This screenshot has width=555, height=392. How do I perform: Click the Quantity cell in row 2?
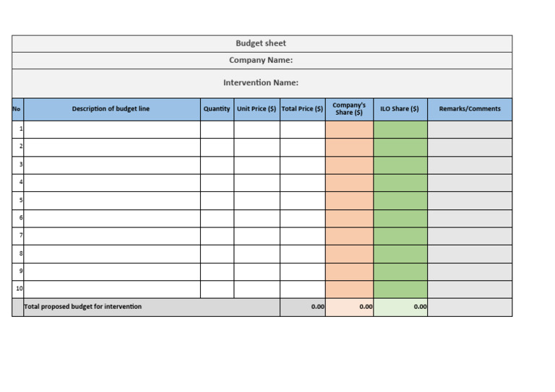pyautogui.click(x=217, y=147)
